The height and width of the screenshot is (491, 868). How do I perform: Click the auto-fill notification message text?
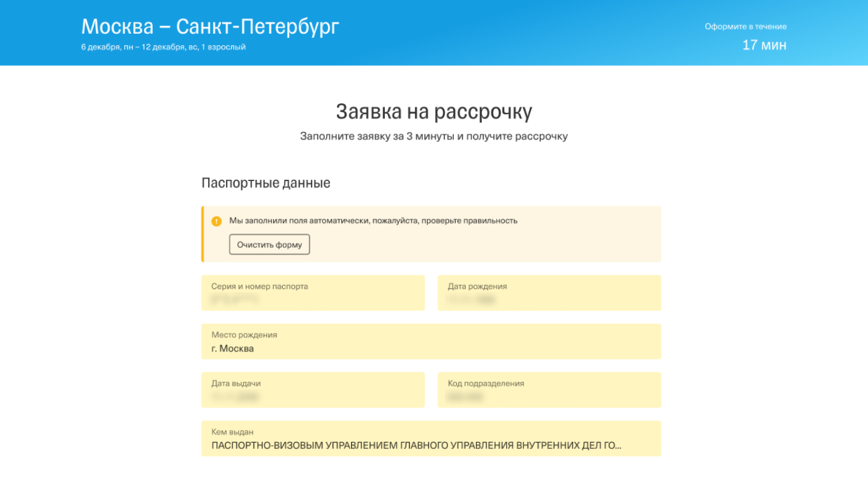(373, 220)
